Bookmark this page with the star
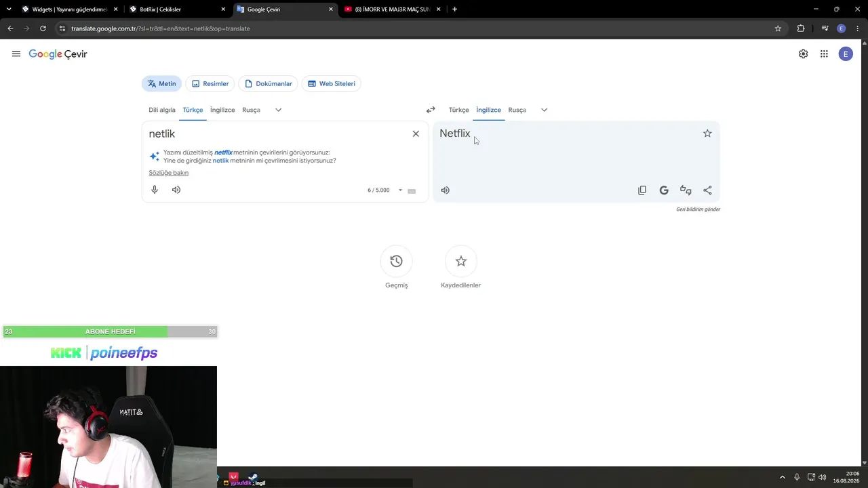 [x=778, y=28]
